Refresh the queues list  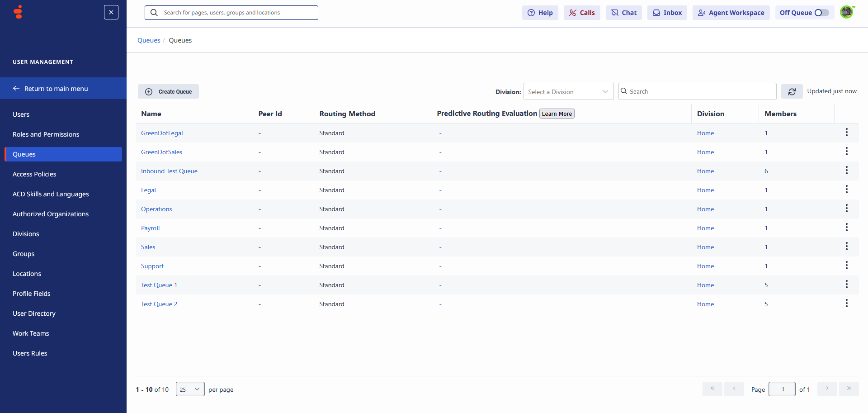point(792,91)
